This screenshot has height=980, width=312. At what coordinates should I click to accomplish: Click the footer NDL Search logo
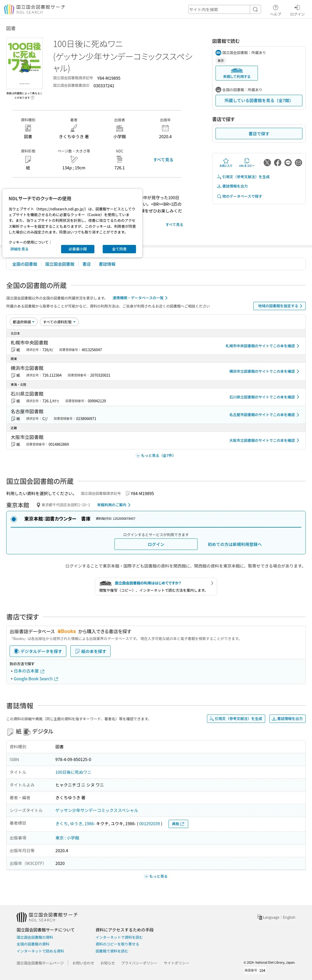click(47, 917)
